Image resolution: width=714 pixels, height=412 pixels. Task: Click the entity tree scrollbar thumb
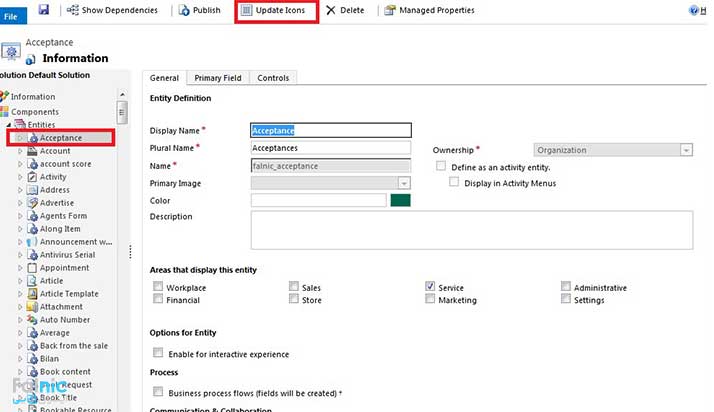tap(122, 112)
